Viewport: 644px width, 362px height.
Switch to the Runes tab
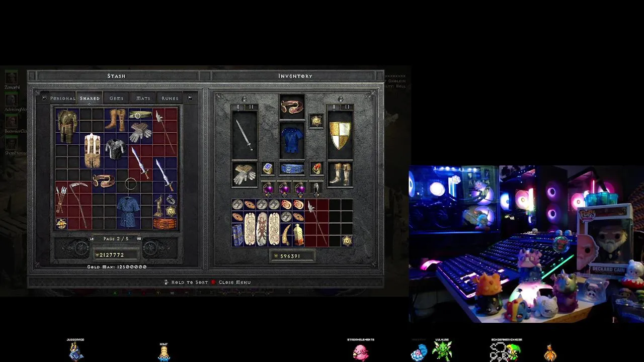[x=170, y=99]
